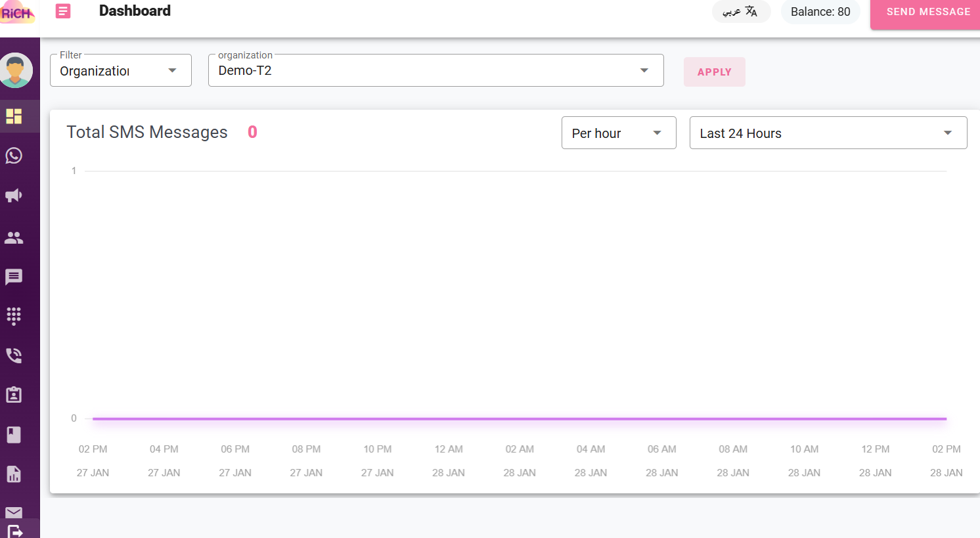
Task: Click the logout icon at sidebar bottom
Action: [x=14, y=531]
